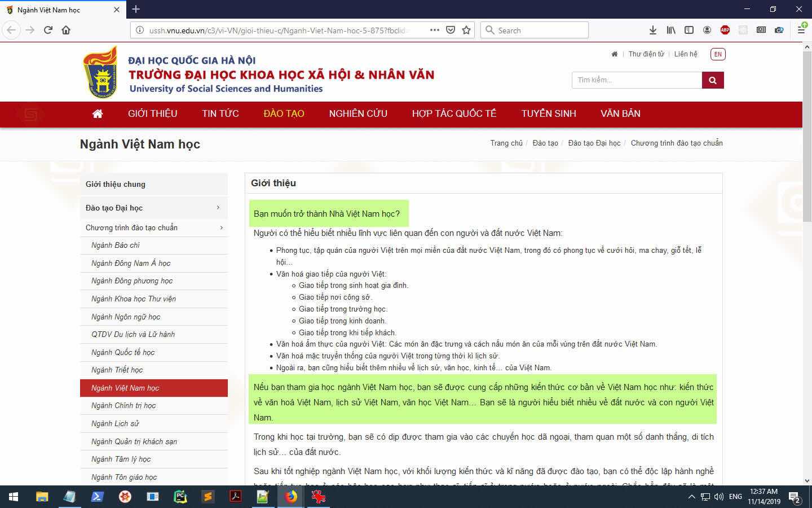
Task: Open the Firefox hamburger menu
Action: [801, 30]
